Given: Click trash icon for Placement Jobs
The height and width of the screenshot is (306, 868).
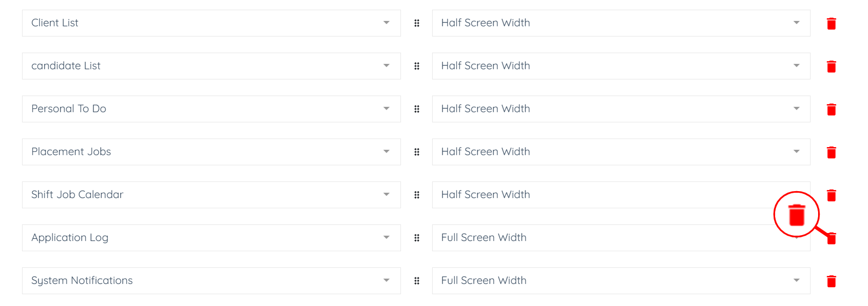Looking at the screenshot, I should [831, 152].
